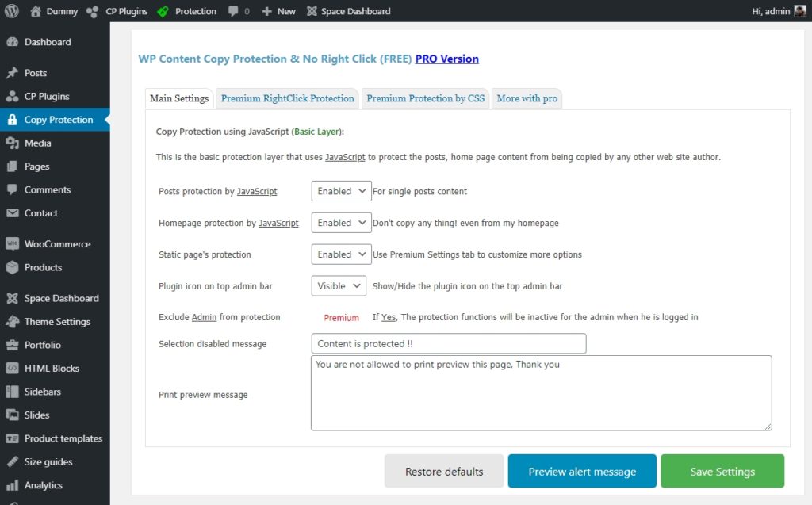Open Plugin icon on top admin bar dropdown
The height and width of the screenshot is (505, 812).
(x=339, y=286)
